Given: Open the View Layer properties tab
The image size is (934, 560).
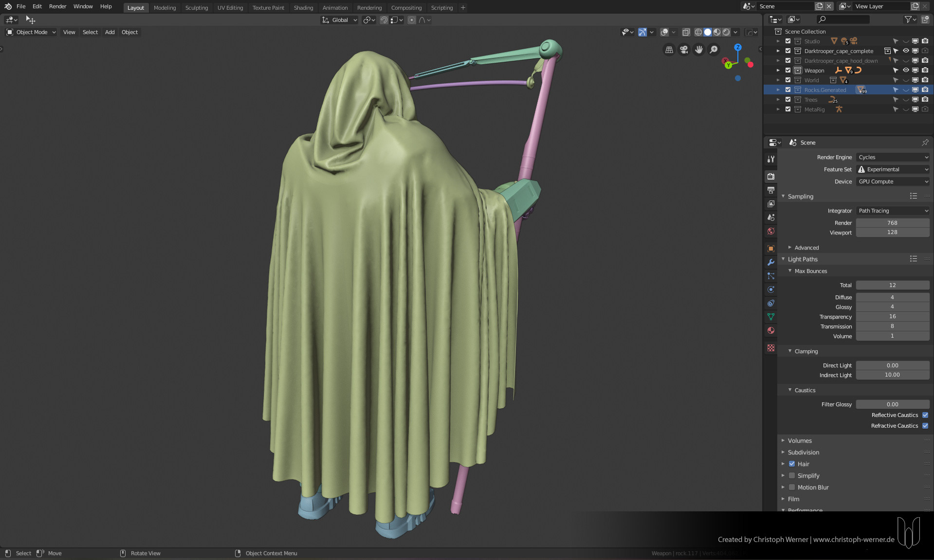Looking at the screenshot, I should 771,203.
